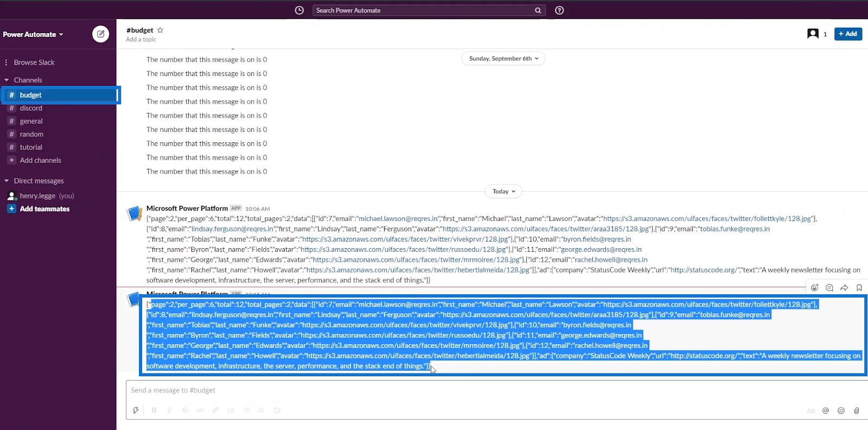Compose a new message
This screenshot has width=868, height=430.
coord(100,34)
